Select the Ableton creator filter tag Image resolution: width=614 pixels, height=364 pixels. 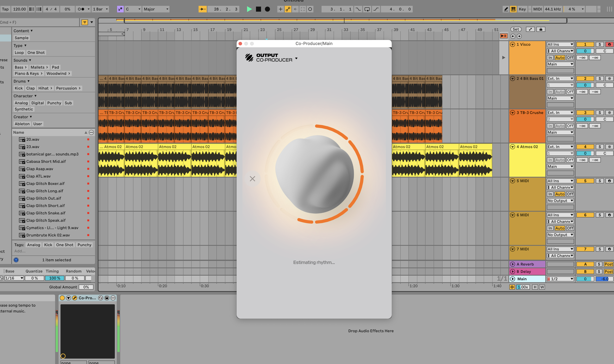point(22,124)
